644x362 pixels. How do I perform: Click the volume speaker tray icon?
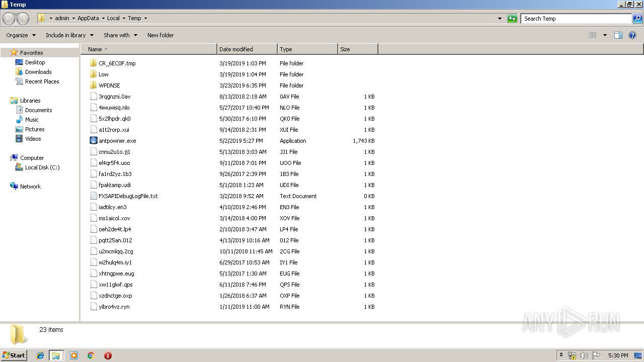(x=584, y=355)
